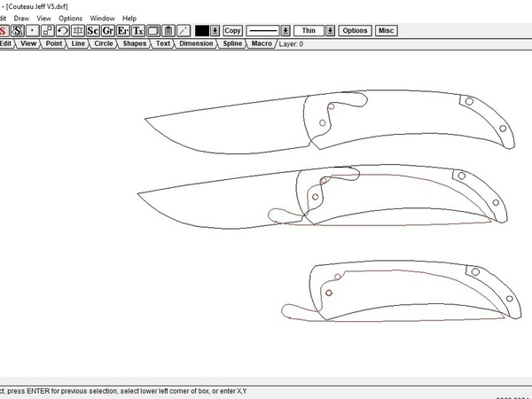The width and height of the screenshot is (532, 399).
Task: Open the Dimension tab
Action: [196, 43]
